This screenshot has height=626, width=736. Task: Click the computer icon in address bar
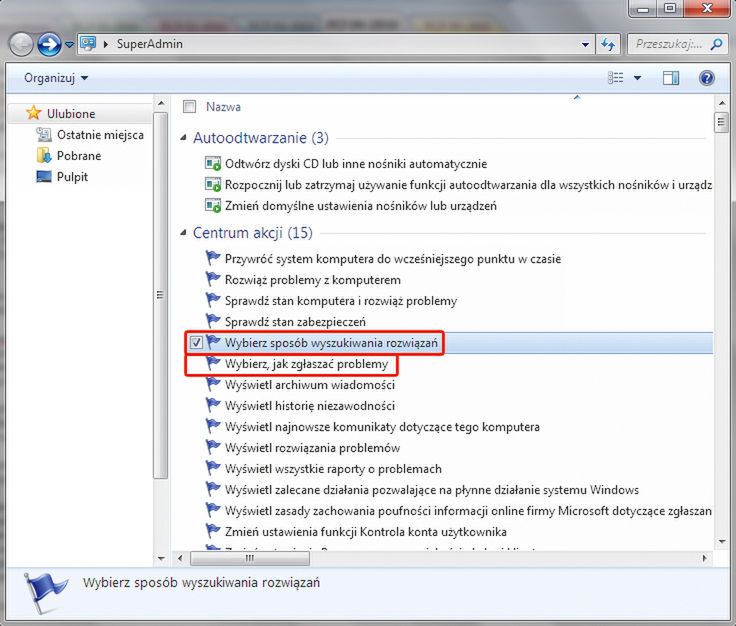pos(88,44)
